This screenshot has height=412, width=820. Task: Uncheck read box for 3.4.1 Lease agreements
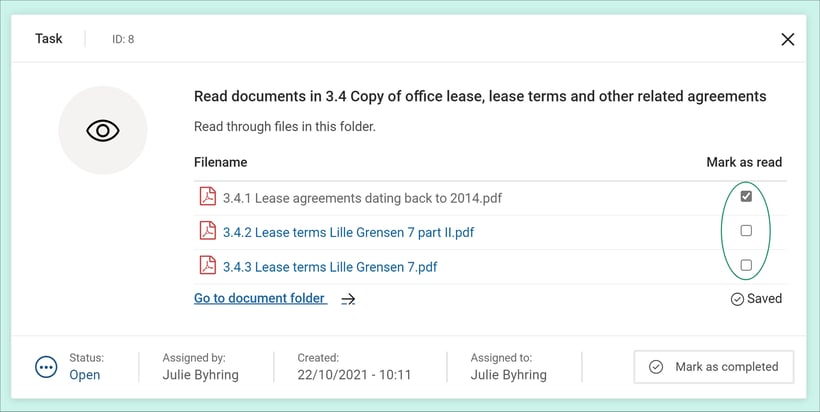pyautogui.click(x=746, y=197)
